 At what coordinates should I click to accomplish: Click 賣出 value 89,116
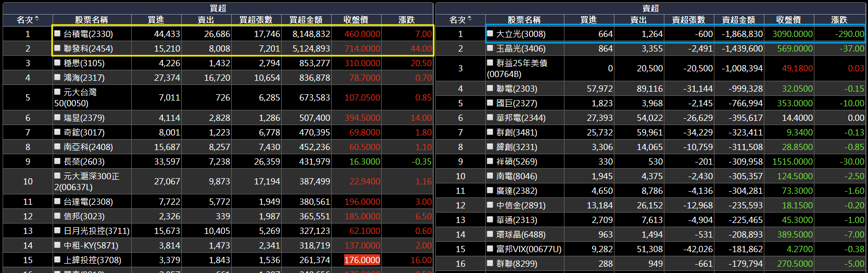click(x=650, y=89)
